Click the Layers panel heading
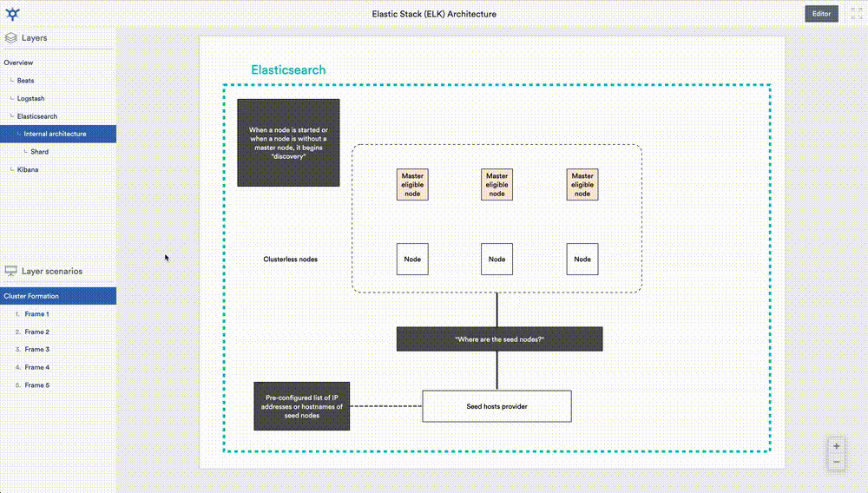Screen dimensions: 868x493 click(x=35, y=37)
